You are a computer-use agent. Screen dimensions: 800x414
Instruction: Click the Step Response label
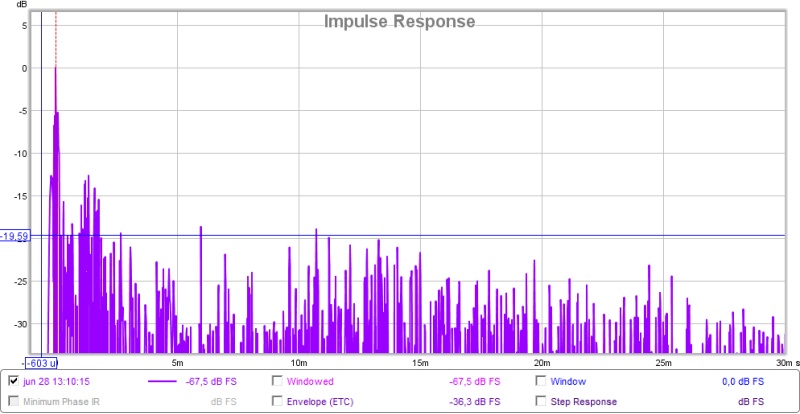(584, 402)
